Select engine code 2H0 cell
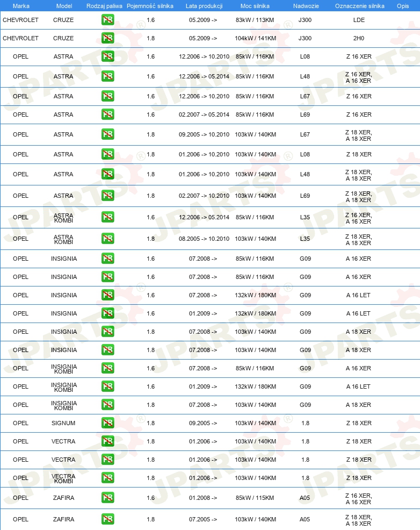 359,38
